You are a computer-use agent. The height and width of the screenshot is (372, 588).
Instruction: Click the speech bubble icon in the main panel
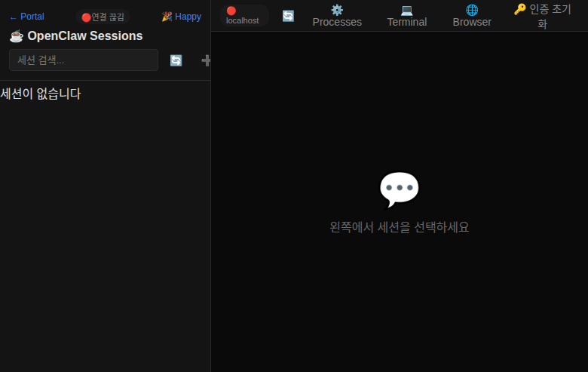click(x=399, y=189)
